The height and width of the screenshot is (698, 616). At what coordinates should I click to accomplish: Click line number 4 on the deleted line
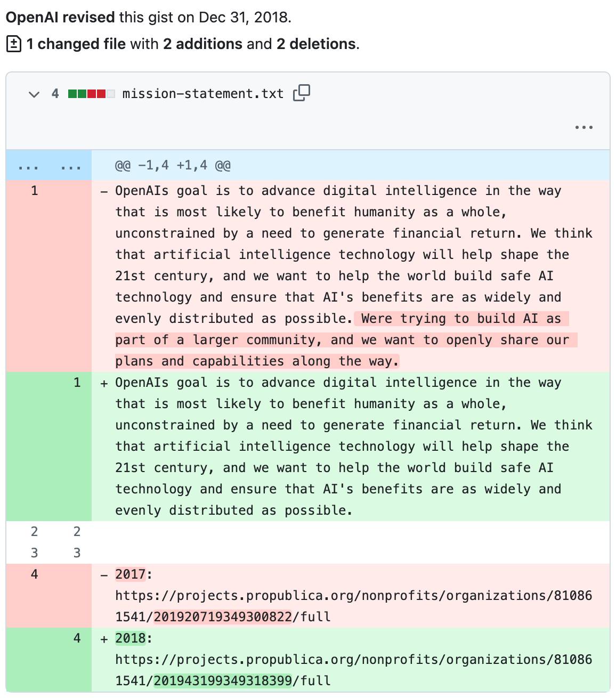click(x=34, y=574)
